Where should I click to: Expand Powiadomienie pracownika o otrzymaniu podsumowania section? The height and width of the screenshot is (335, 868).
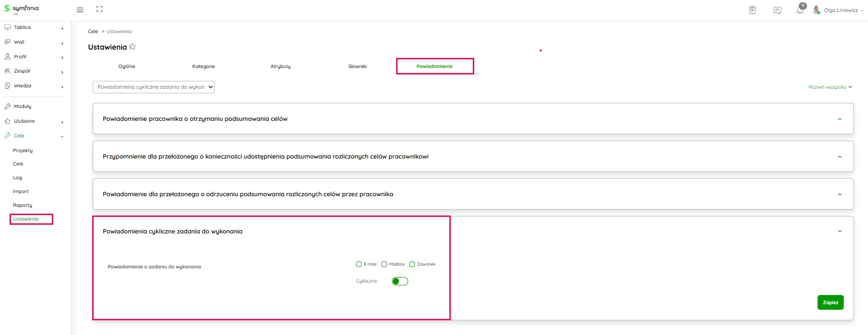840,119
